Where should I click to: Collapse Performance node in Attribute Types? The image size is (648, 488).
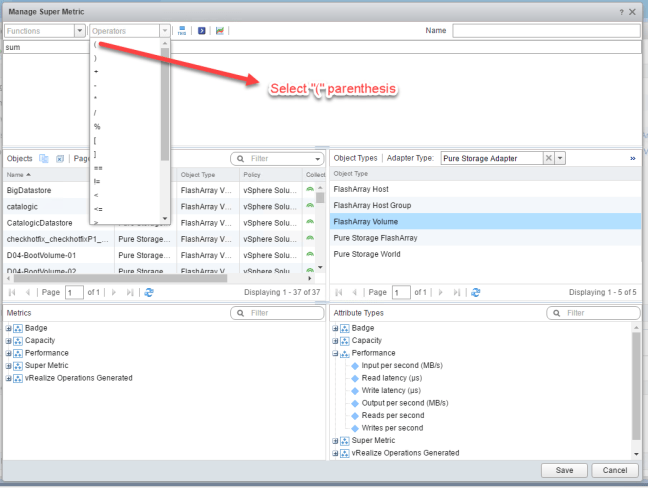[335, 353]
